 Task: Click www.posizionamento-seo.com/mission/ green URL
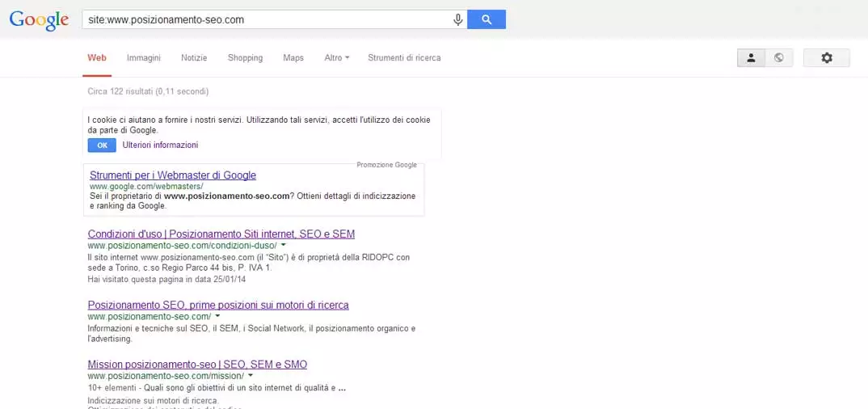[x=166, y=376]
